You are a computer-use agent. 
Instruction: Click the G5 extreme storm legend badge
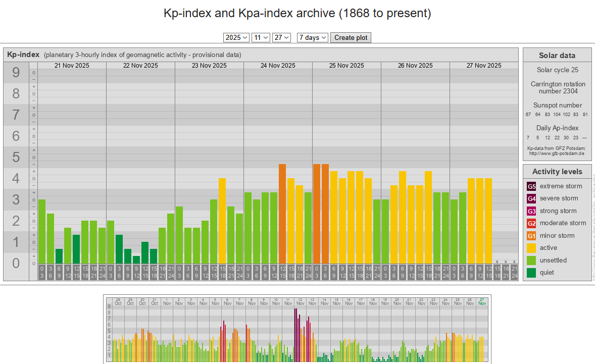click(x=531, y=186)
